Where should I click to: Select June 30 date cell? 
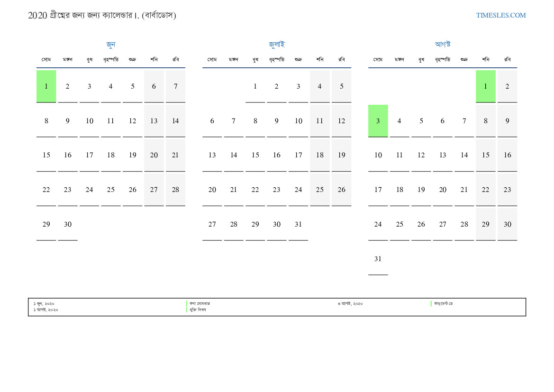pos(68,225)
